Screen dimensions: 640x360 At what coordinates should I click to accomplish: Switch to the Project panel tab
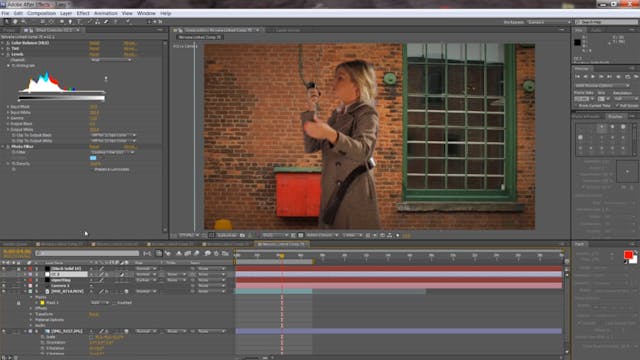(9, 30)
